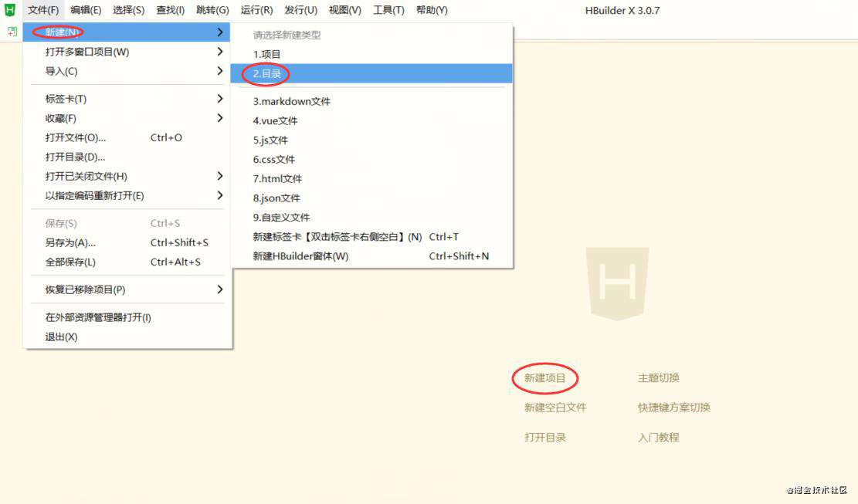Open the 发行(U) menu
858x504 pixels.
coord(301,10)
